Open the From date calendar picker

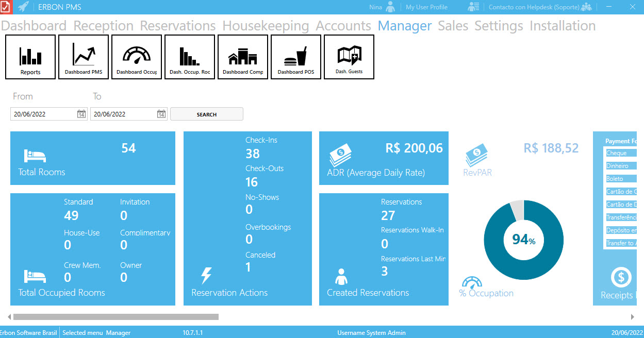81,114
